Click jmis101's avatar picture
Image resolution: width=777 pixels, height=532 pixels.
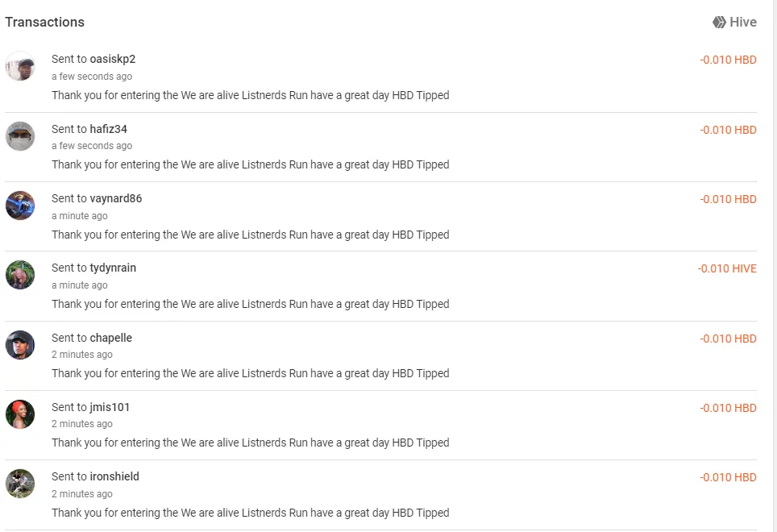point(20,414)
